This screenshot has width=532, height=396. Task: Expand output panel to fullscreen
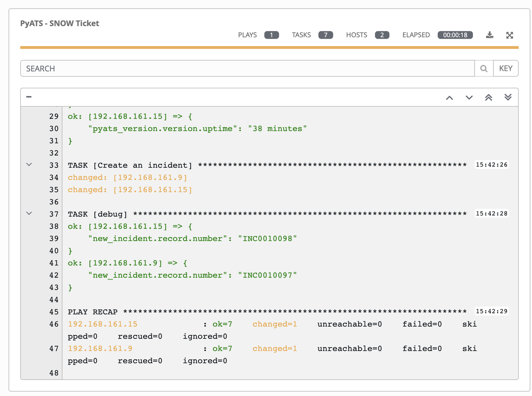click(x=510, y=35)
